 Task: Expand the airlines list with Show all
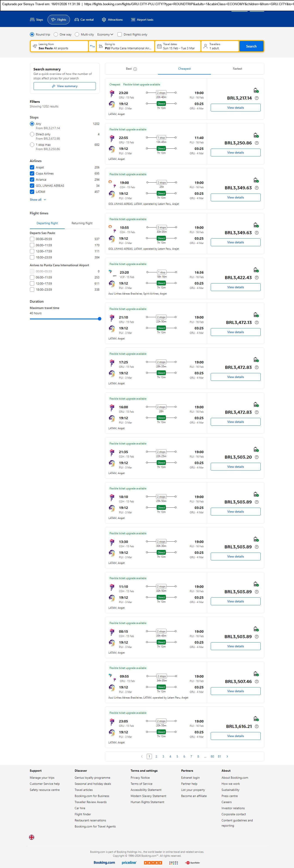pos(38,200)
